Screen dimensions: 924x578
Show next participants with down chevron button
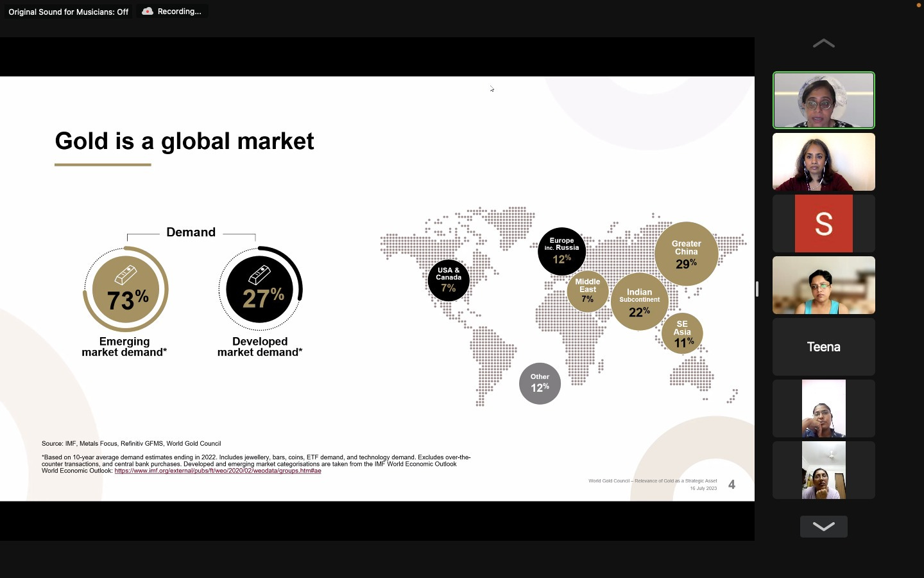823,527
